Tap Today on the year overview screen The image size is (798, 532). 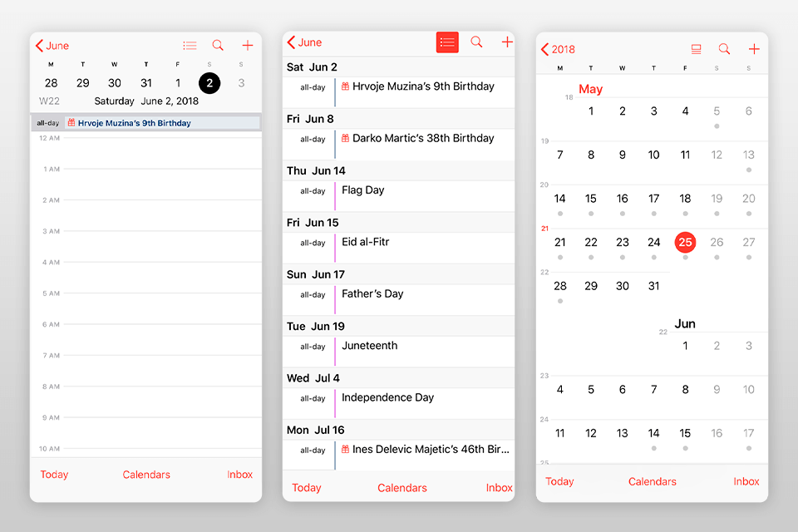tap(559, 481)
